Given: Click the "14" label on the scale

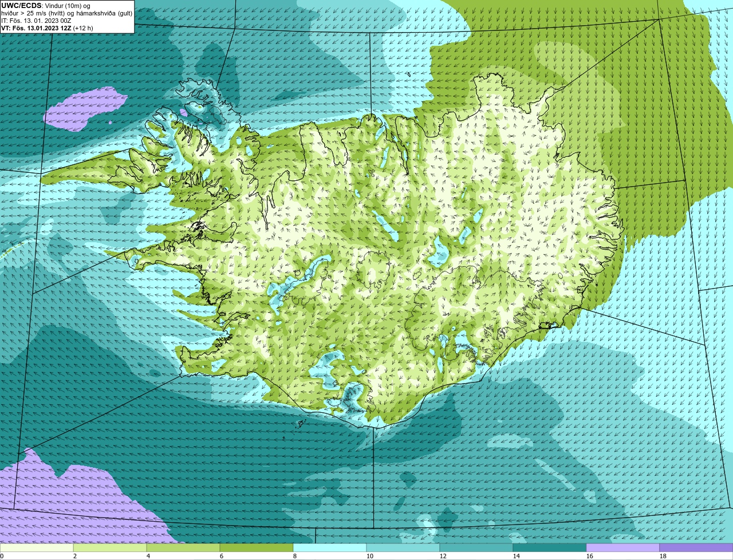Looking at the screenshot, I should pos(517,556).
